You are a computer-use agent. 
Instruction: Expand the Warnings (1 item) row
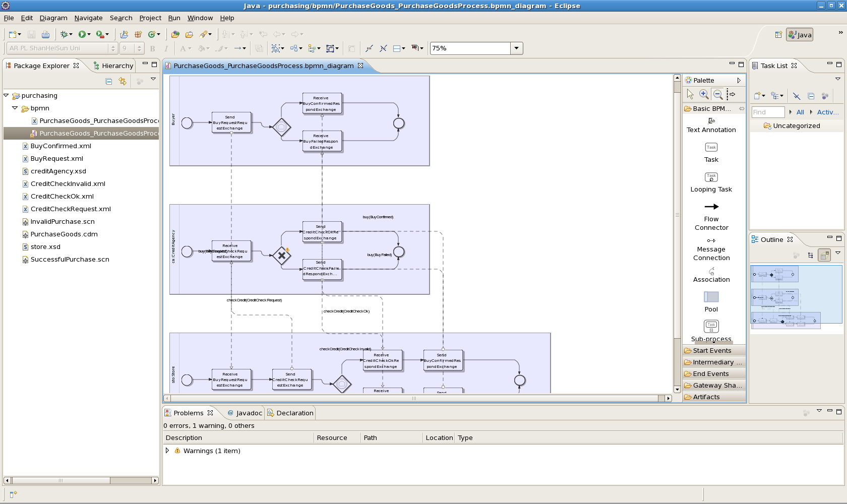167,451
